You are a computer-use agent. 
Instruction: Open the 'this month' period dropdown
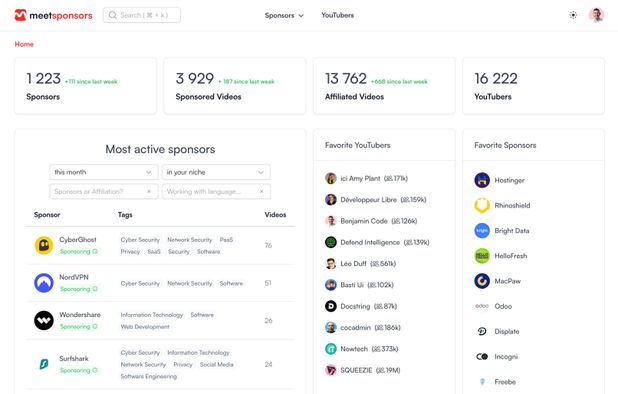[x=104, y=172]
